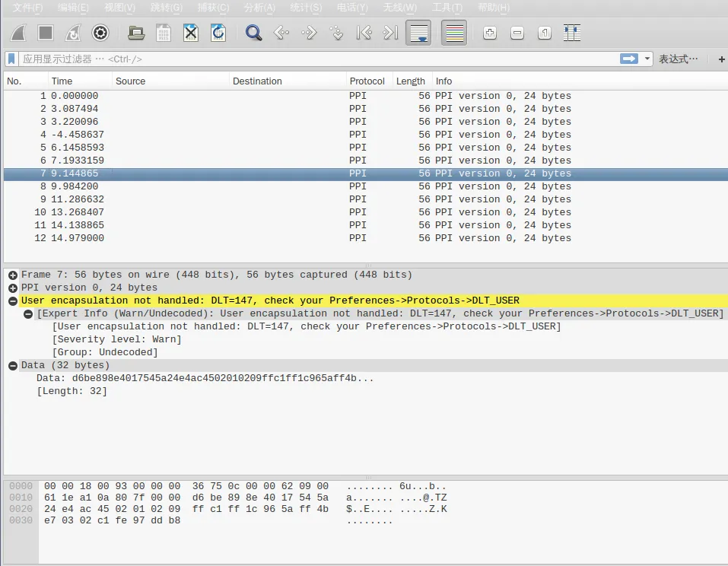This screenshot has width=728, height=566.
Task: Jump to the last packet icon
Action: [390, 33]
